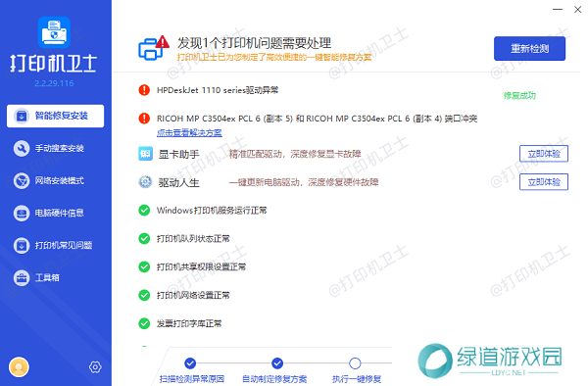Click 立即体验 for 显卡助手

(544, 154)
